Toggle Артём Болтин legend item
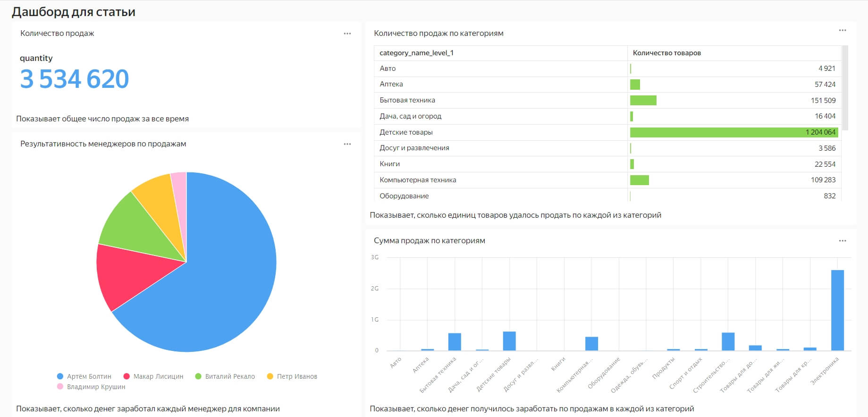 (84, 376)
